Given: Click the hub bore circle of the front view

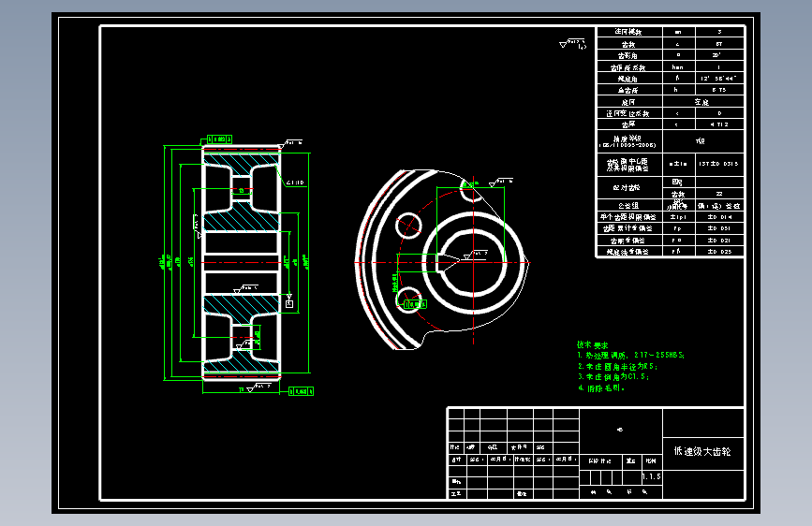Looking at the screenshot, I should pyautogui.click(x=473, y=262).
